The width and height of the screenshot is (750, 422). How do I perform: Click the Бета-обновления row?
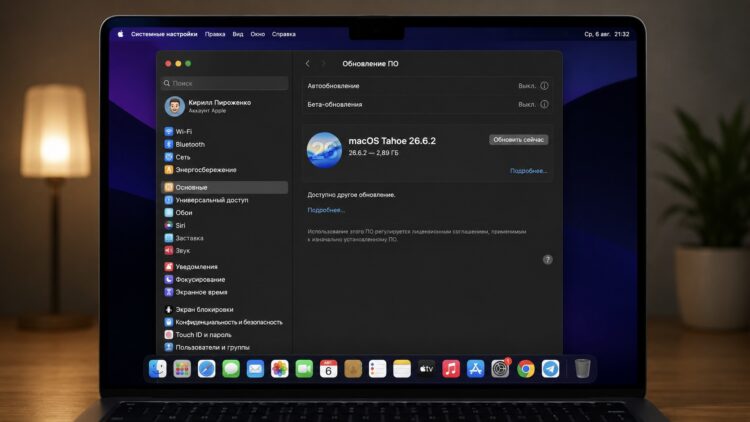pos(428,104)
